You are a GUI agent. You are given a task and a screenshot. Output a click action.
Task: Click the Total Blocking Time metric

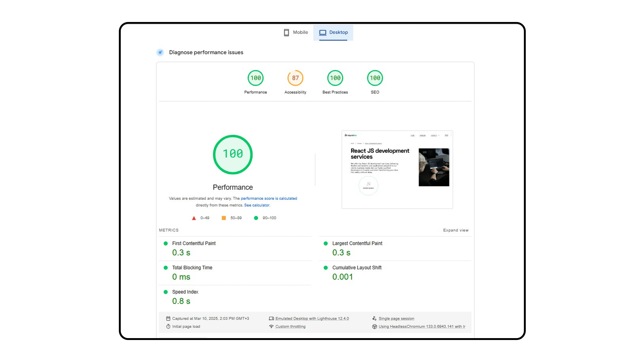point(192,268)
